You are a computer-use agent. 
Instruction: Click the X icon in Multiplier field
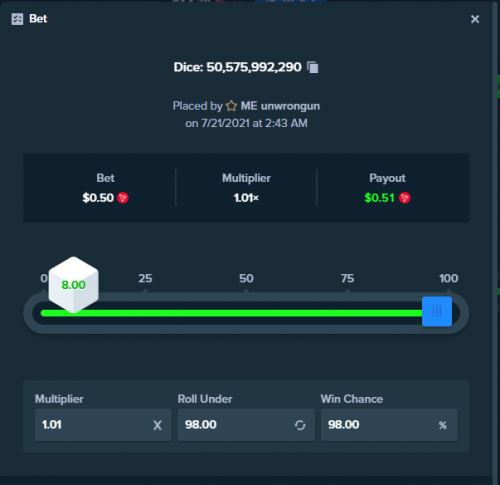pyautogui.click(x=157, y=425)
